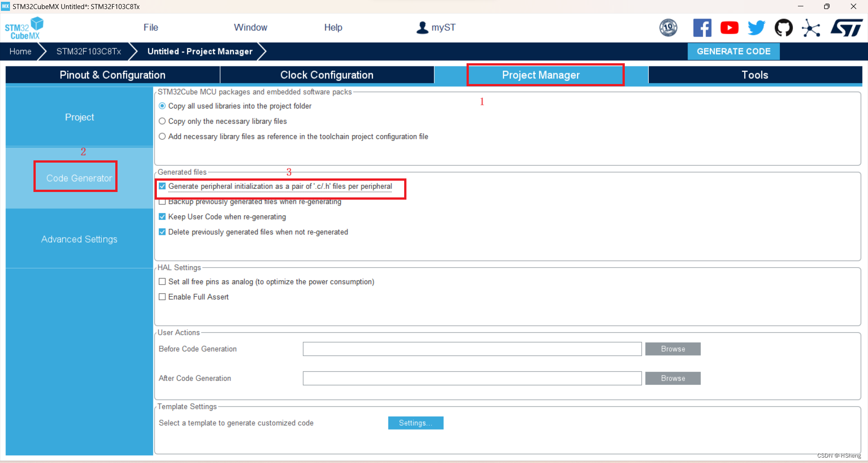Click the STM32CubeMX logo

pyautogui.click(x=24, y=28)
